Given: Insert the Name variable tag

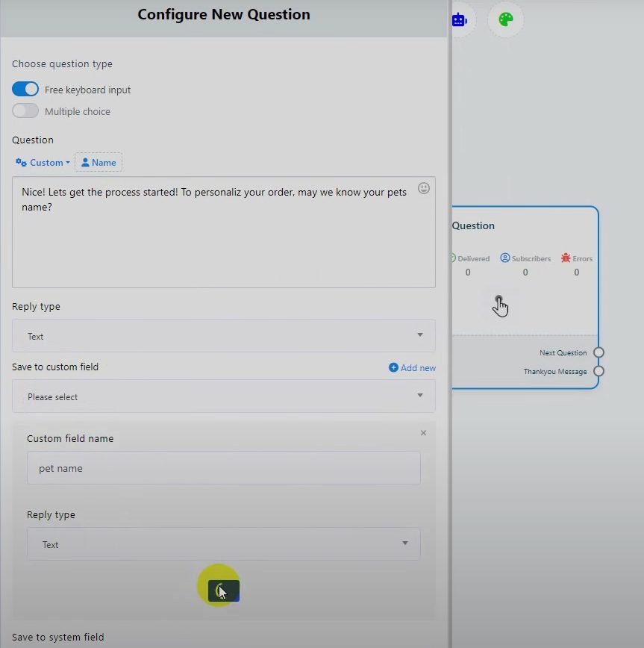Looking at the screenshot, I should (99, 162).
